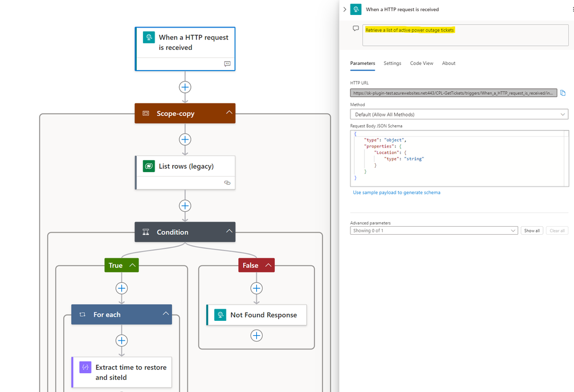Add a step below Not Found Response
574x392 pixels.
point(256,335)
